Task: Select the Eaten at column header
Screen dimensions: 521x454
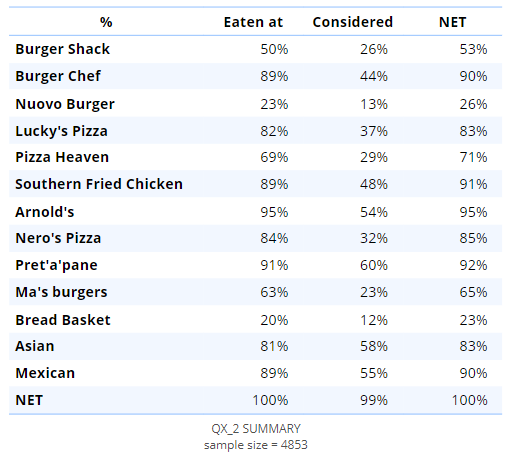Action: pos(253,22)
